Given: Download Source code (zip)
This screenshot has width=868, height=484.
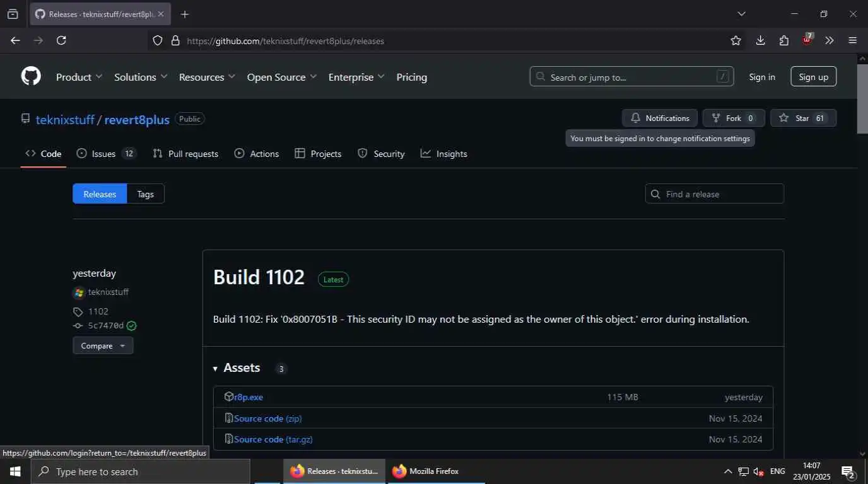Looking at the screenshot, I should tap(268, 418).
